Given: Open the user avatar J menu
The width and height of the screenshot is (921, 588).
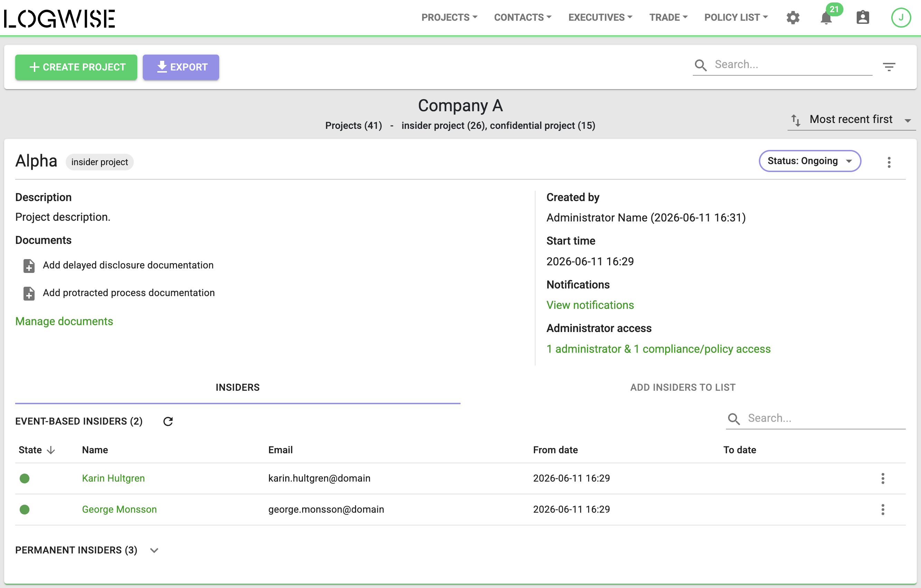Looking at the screenshot, I should (901, 18).
